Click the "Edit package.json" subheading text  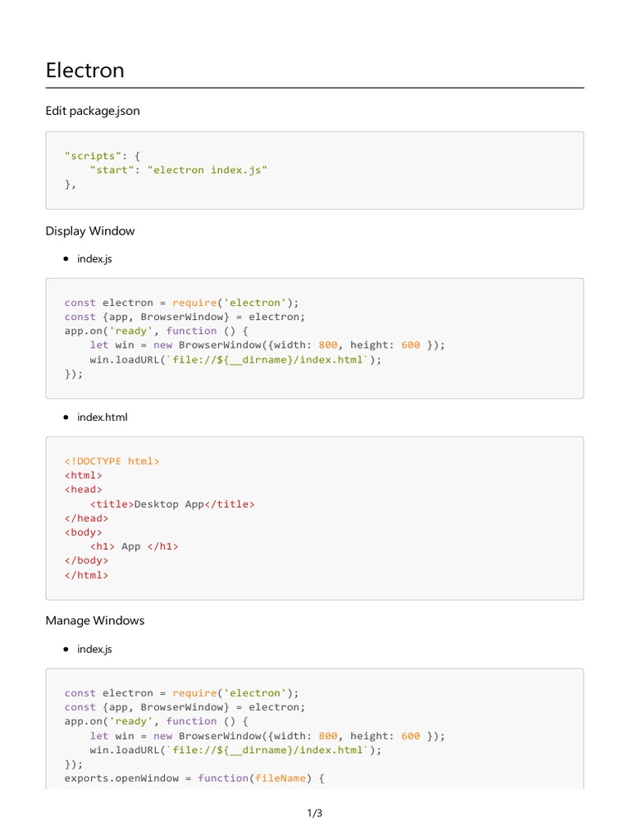click(x=93, y=111)
